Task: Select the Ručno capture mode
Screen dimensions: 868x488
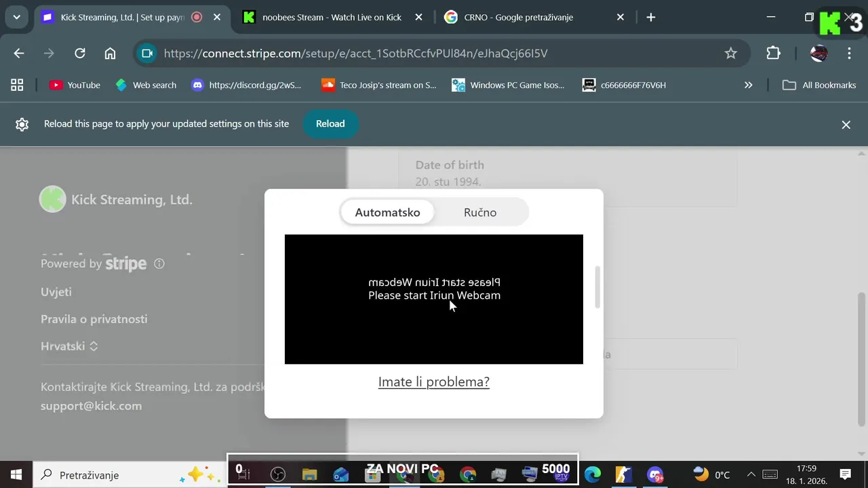Action: point(480,212)
